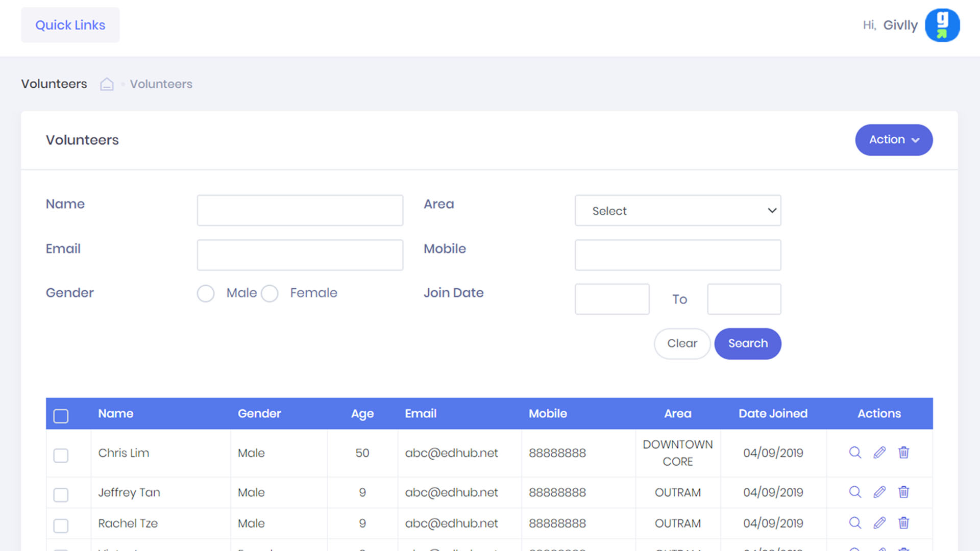The width and height of the screenshot is (980, 551).
Task: Select the Female gender radio button
Action: click(x=269, y=293)
